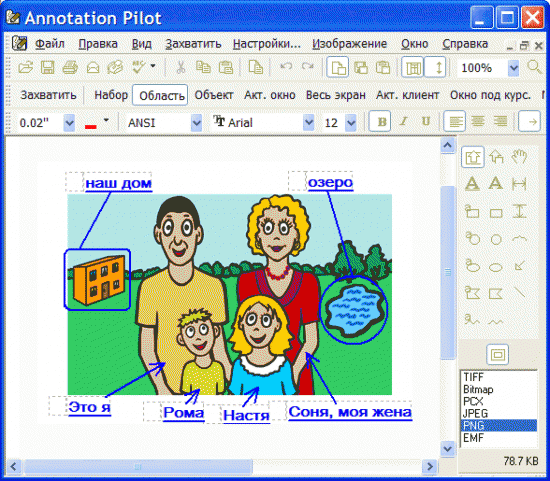Click the magnifier zoom icon

click(x=534, y=67)
